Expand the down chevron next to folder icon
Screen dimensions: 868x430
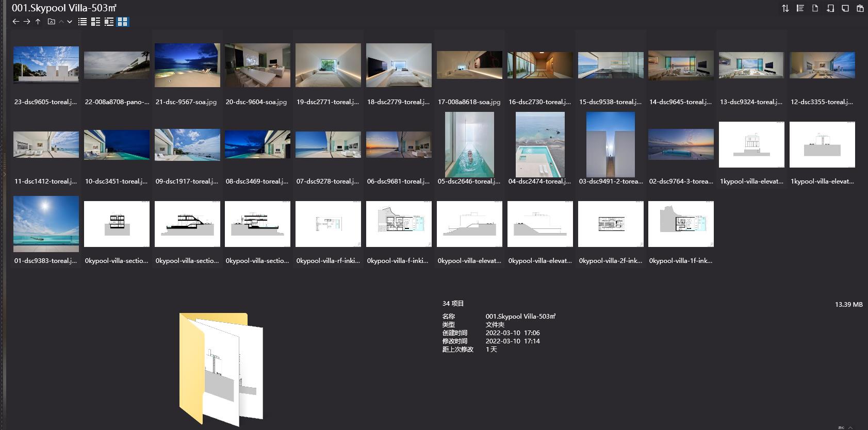[70, 22]
